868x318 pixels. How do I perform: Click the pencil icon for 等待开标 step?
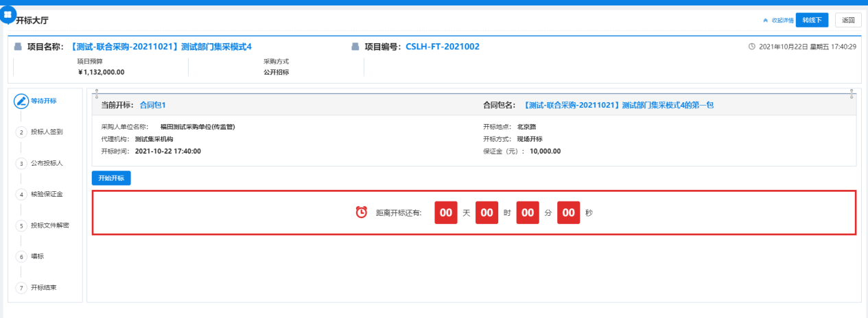point(21,101)
